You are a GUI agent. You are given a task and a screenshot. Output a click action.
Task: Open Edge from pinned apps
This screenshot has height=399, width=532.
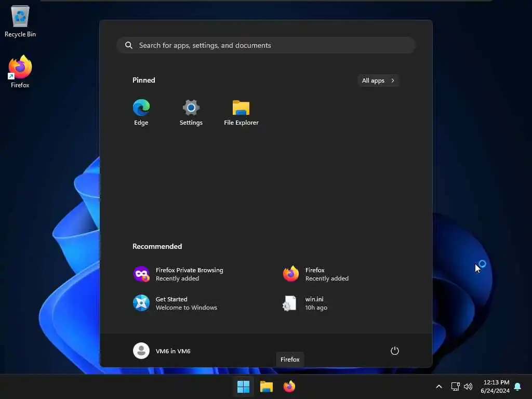point(141,113)
